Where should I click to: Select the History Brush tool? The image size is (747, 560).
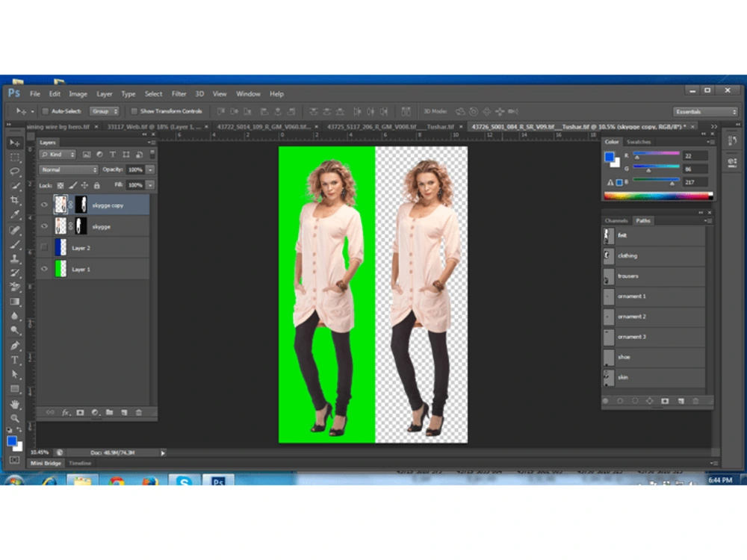pyautogui.click(x=15, y=273)
